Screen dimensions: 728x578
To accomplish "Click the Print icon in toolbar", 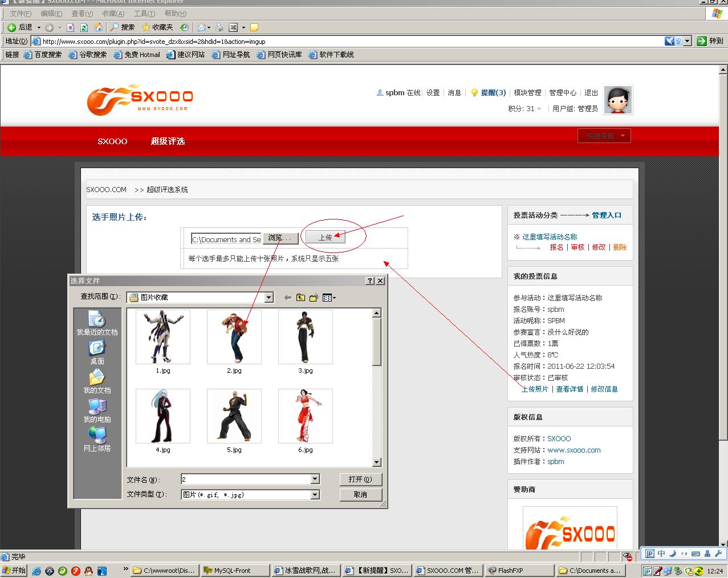I will [219, 27].
